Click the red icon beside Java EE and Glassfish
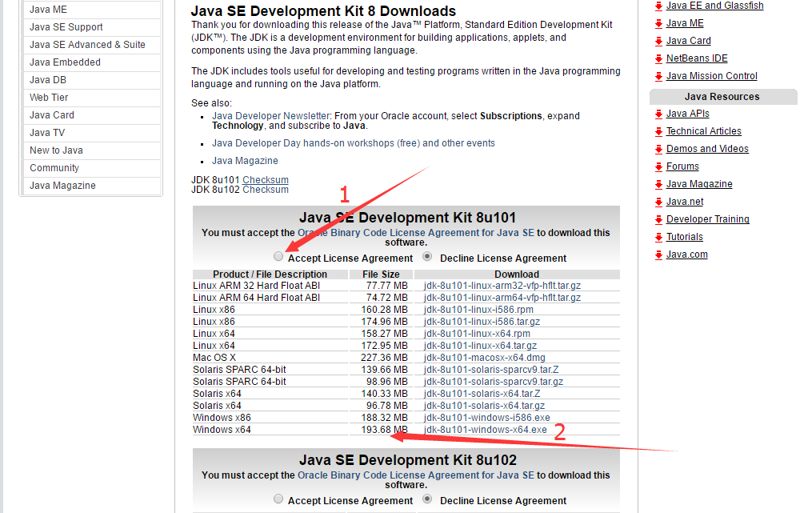This screenshot has width=812, height=513. coord(658,6)
